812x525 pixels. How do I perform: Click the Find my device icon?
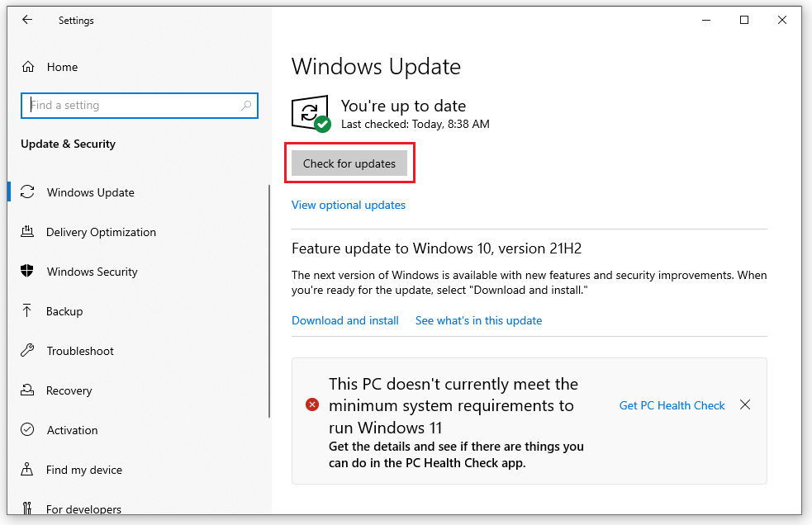tap(27, 470)
